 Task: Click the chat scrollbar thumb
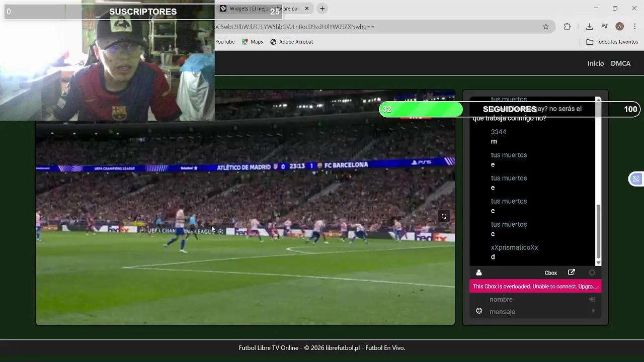pyautogui.click(x=598, y=231)
